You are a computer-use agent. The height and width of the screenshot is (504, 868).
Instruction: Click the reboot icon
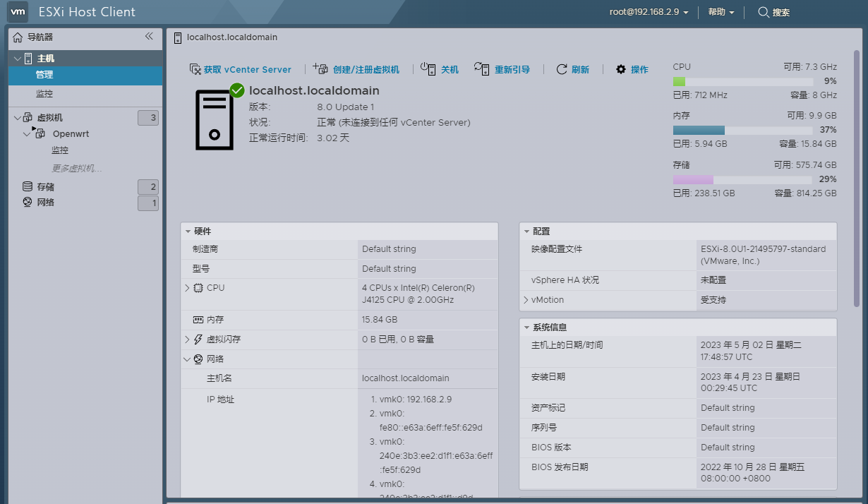[x=482, y=68]
